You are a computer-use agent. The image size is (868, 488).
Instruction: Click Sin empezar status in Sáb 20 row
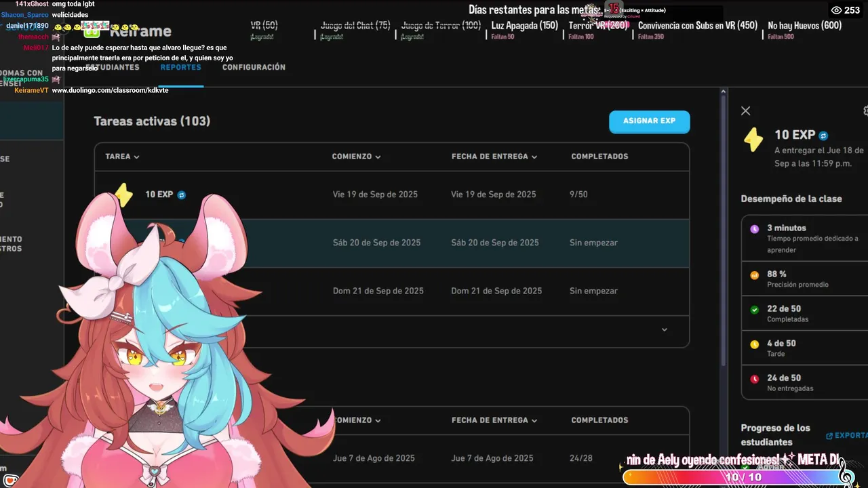(x=593, y=243)
